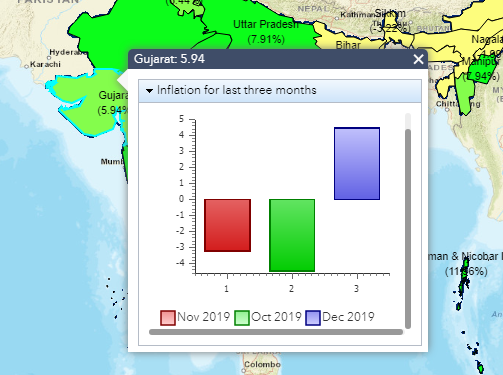Click the green Oct 2019 bar
This screenshot has width=503, height=375.
click(292, 235)
